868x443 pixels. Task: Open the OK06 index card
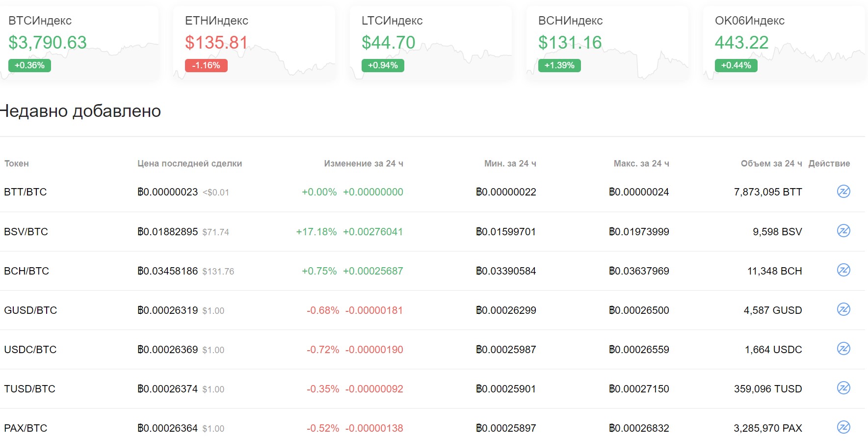[x=784, y=43]
